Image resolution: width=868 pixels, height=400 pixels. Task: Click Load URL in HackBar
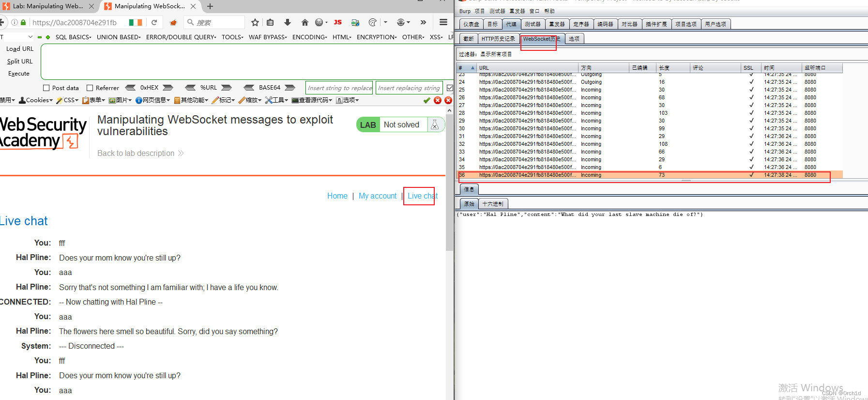point(20,49)
